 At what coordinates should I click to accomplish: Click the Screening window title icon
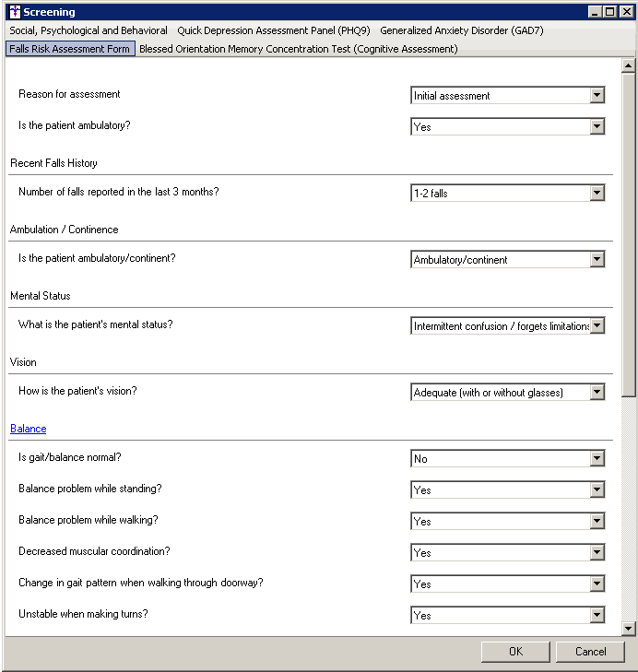point(14,12)
